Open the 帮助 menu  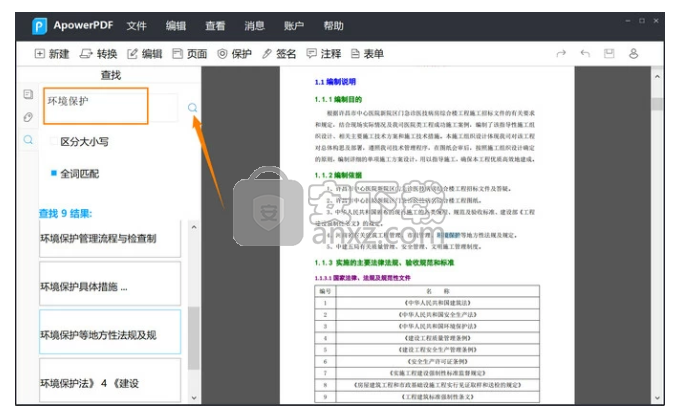pyautogui.click(x=333, y=26)
